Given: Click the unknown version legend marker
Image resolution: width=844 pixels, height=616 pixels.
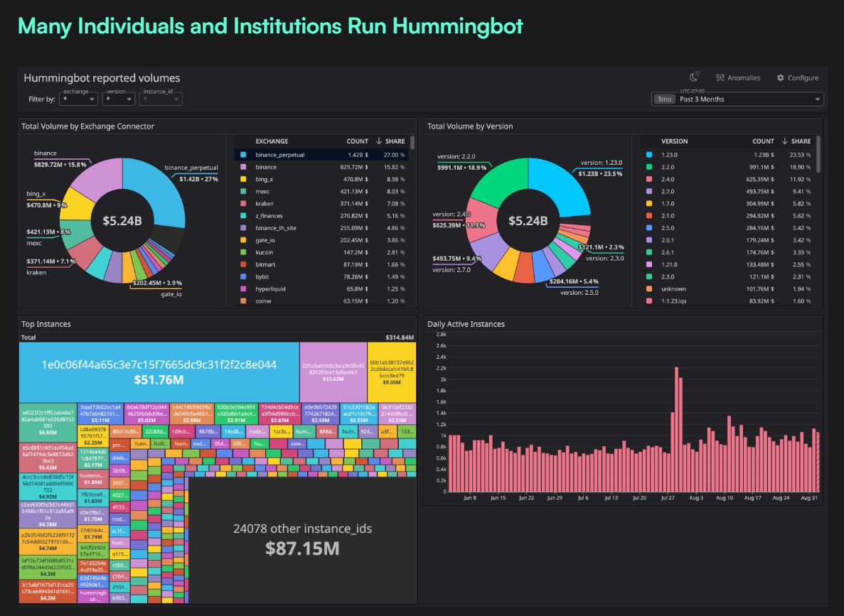Looking at the screenshot, I should pos(649,289).
